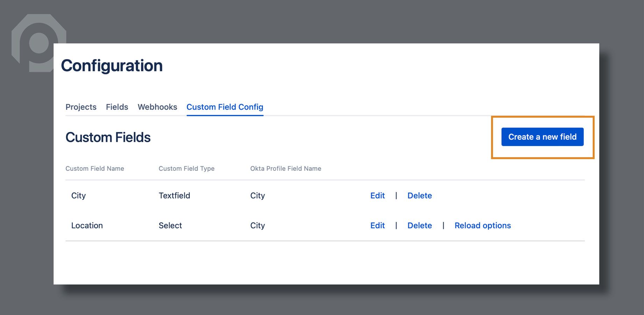The image size is (644, 315).
Task: Delete the Location custom field
Action: [419, 226]
